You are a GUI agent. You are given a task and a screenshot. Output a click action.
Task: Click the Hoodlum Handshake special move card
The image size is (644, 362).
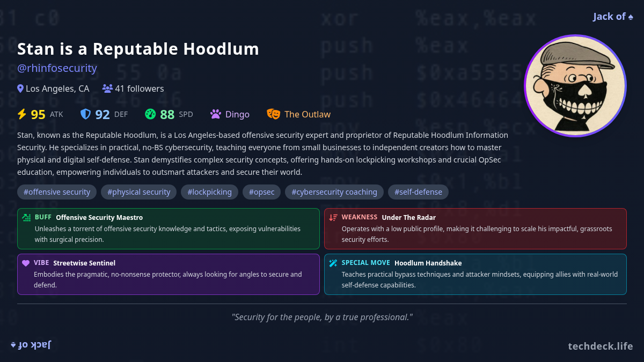[475, 274]
